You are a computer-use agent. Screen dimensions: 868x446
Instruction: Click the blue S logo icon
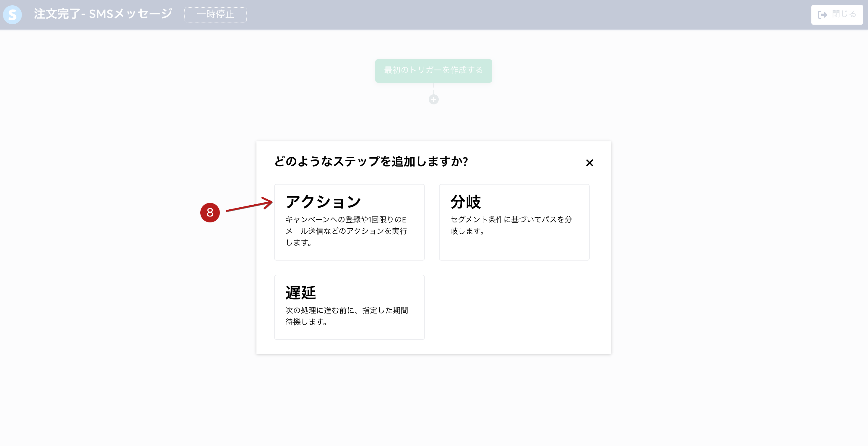[12, 14]
